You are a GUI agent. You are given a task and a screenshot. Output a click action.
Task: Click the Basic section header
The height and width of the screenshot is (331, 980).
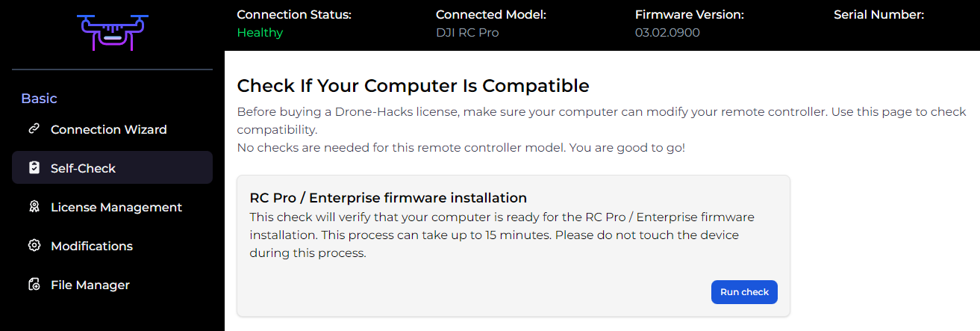39,99
